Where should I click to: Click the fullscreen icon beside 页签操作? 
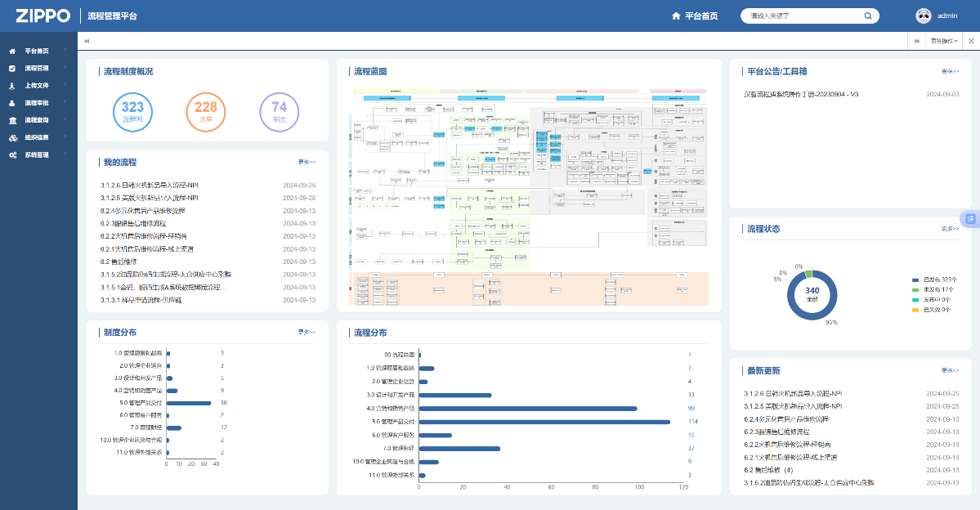point(971,41)
